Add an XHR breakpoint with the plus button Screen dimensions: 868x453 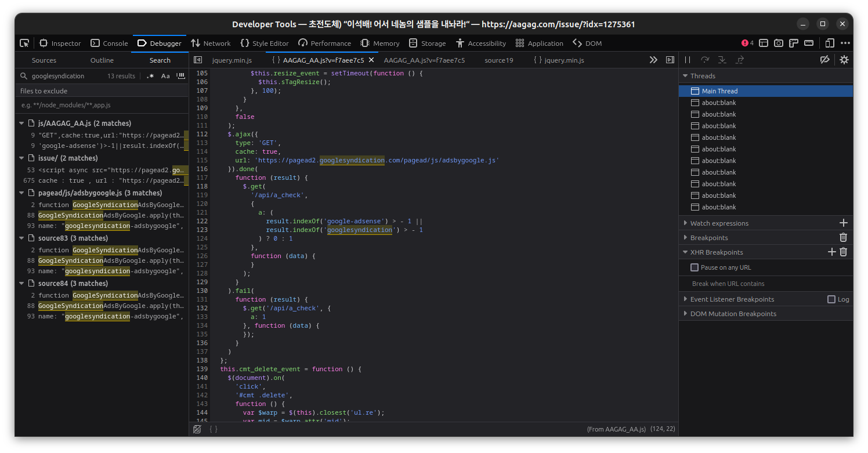[x=831, y=252]
